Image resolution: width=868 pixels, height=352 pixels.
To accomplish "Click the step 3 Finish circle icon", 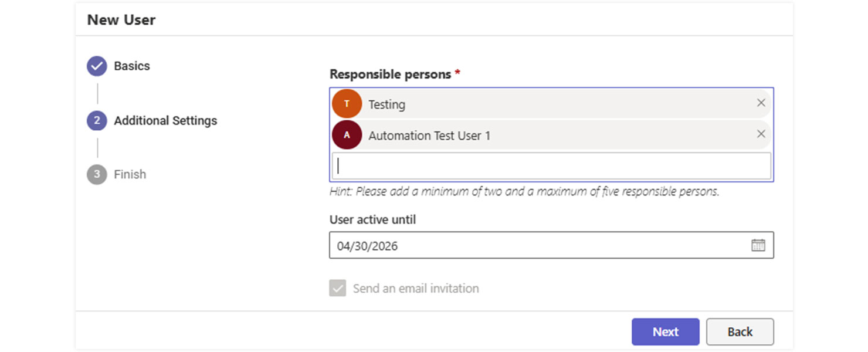I will (97, 174).
